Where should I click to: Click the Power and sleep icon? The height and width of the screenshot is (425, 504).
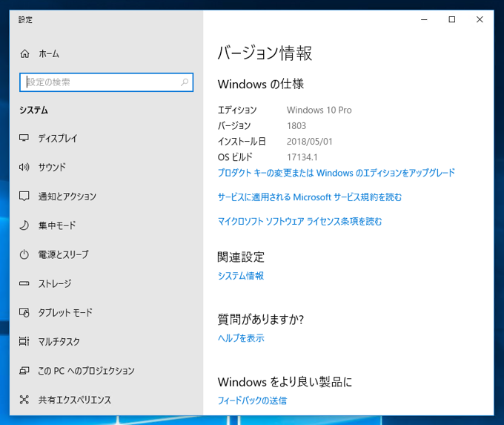(24, 254)
